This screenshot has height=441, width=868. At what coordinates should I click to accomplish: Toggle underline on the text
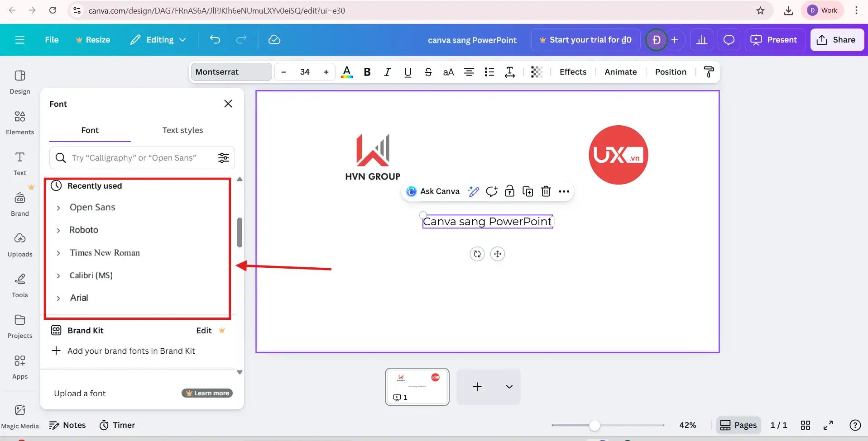pyautogui.click(x=408, y=72)
